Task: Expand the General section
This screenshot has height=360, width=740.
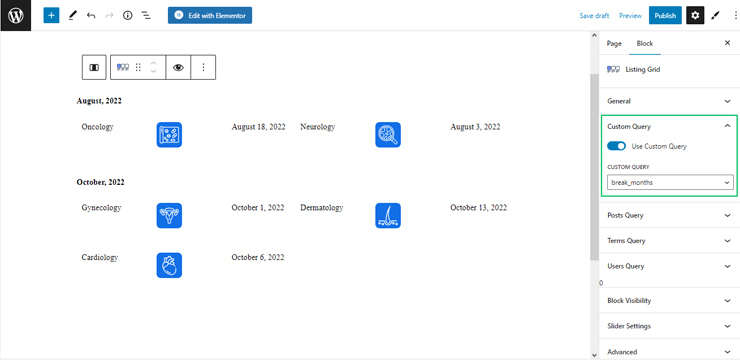Action: point(668,101)
